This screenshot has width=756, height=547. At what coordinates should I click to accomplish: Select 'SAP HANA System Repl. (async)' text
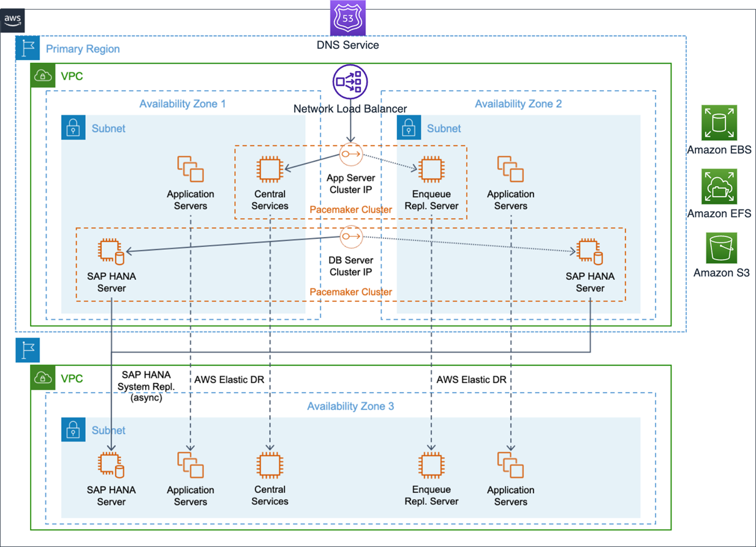146,386
